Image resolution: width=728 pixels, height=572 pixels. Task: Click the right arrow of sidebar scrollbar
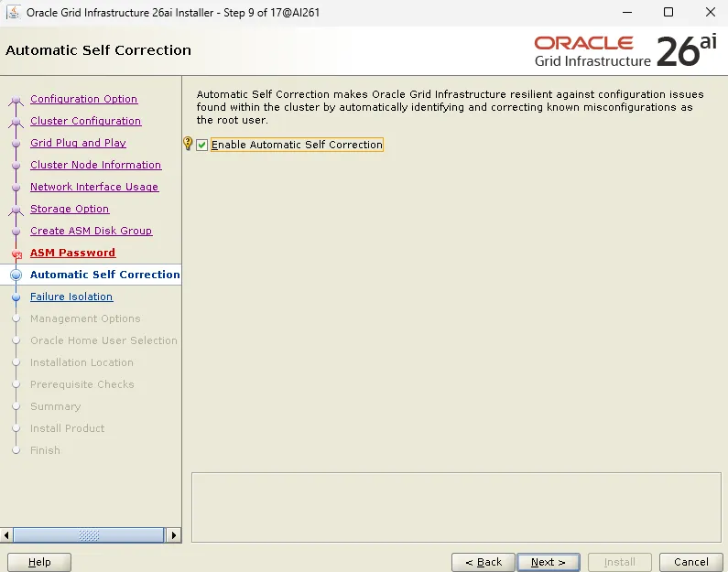pyautogui.click(x=174, y=535)
